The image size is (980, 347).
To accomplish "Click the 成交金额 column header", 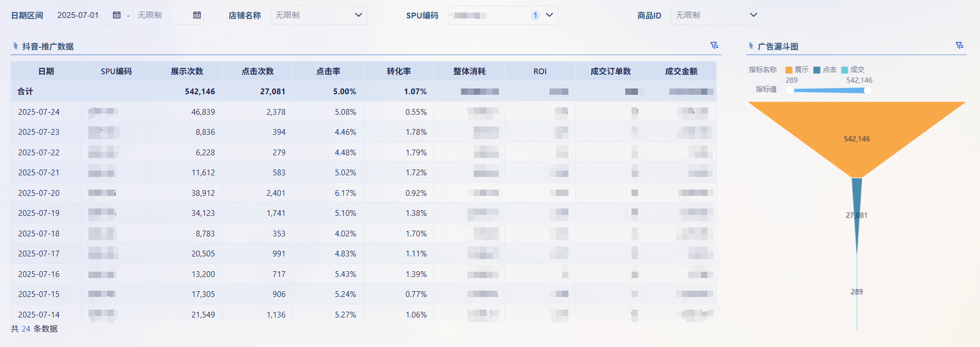I will 681,71.
